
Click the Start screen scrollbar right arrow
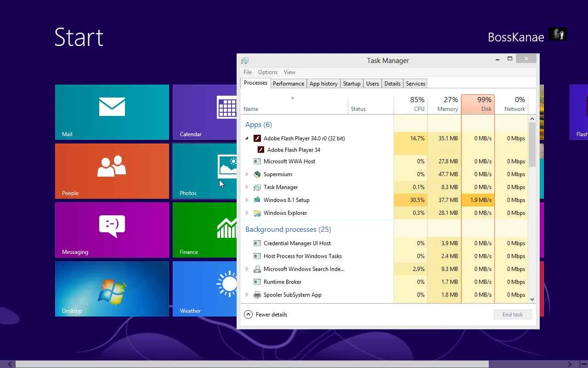pos(570,364)
